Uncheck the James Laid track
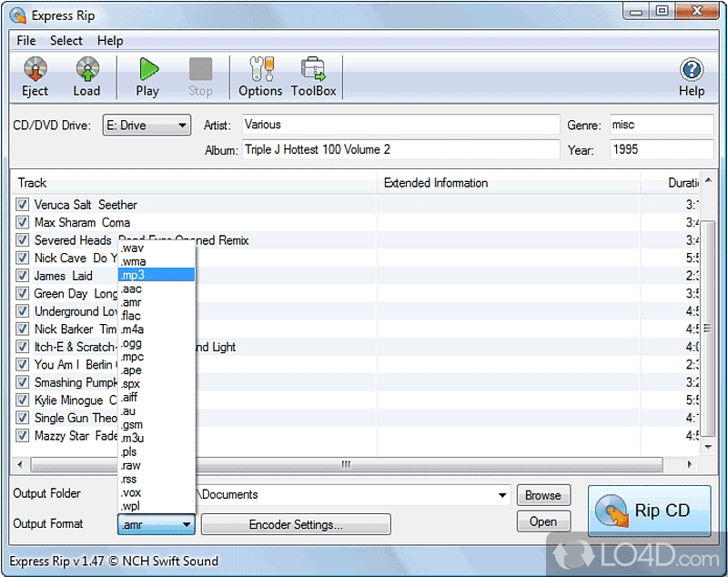Screen dimensions: 728x577 pyautogui.click(x=22, y=275)
